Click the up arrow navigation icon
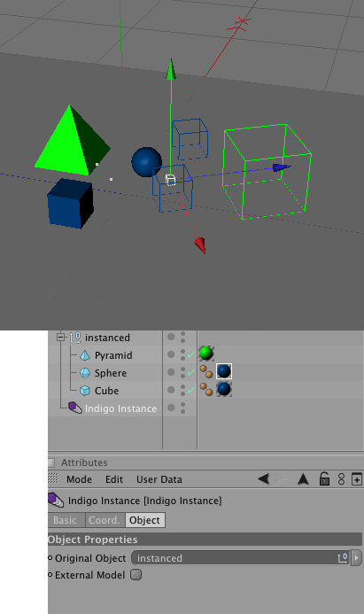Image resolution: width=364 pixels, height=614 pixels. coord(303,479)
